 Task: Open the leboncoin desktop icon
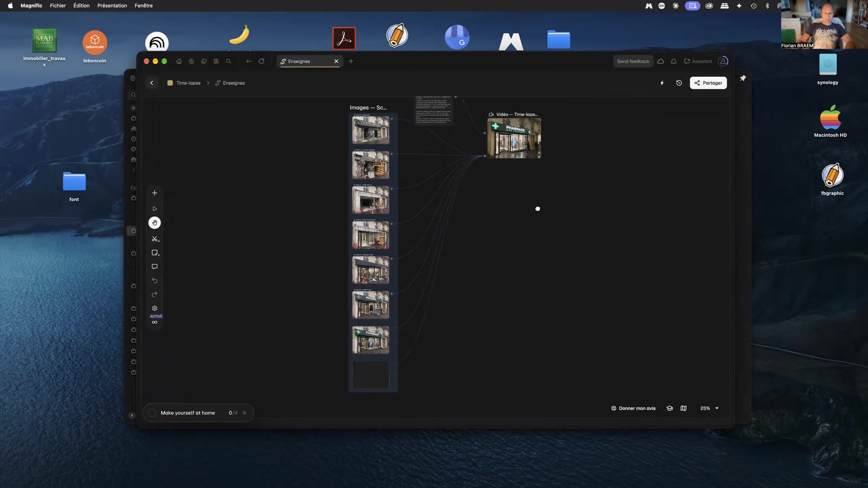(x=95, y=47)
